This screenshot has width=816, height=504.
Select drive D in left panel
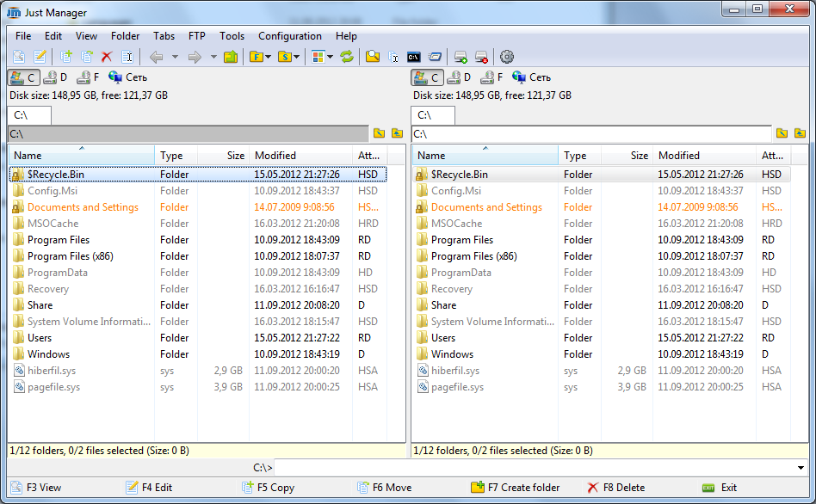click(x=56, y=77)
